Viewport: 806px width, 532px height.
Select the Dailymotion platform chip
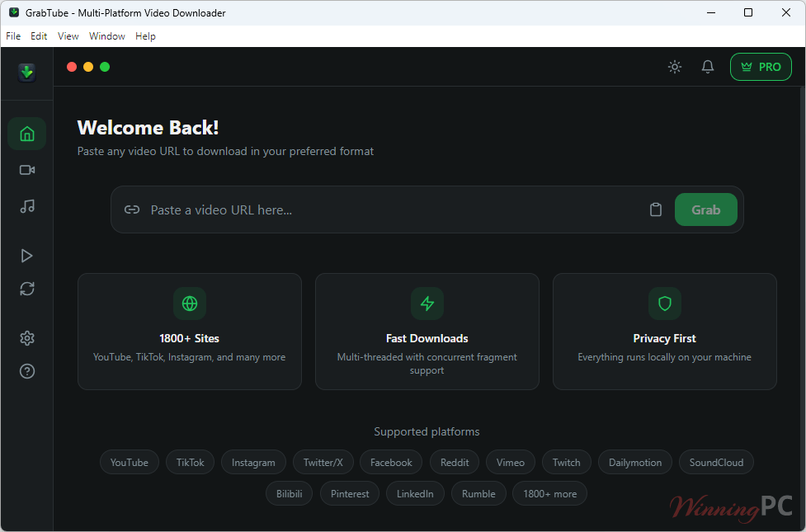click(x=635, y=462)
